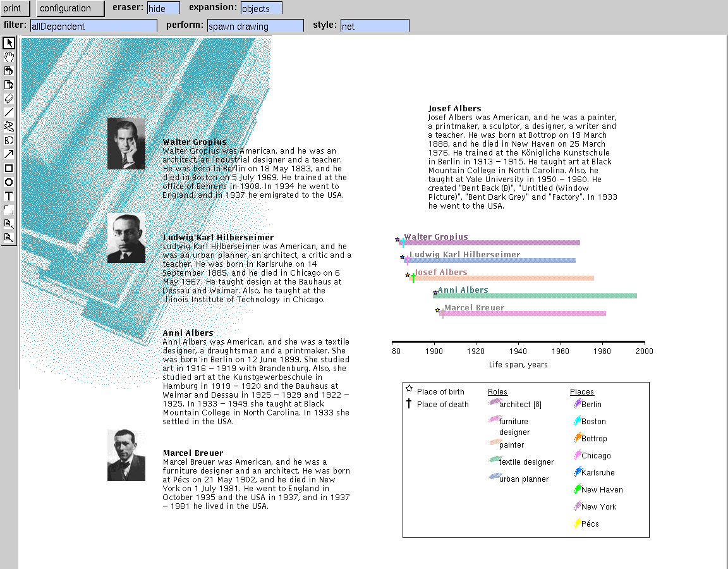Click the Berlin place color swatch
Viewport: 728px width, 569px height.
click(578, 403)
